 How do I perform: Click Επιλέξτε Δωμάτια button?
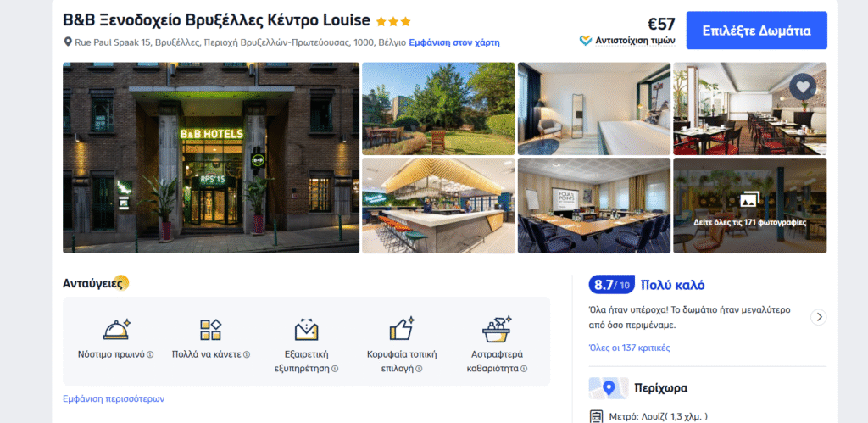pyautogui.click(x=757, y=31)
